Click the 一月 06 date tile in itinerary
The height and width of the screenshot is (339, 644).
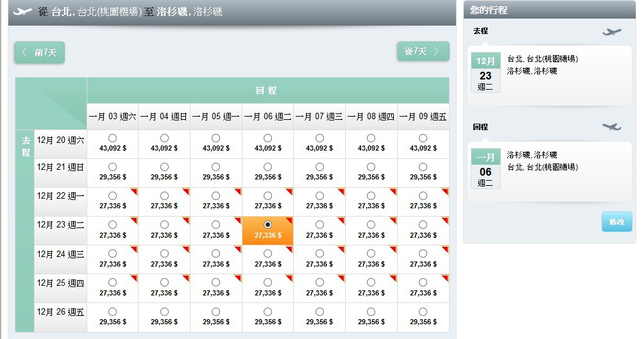(486, 169)
